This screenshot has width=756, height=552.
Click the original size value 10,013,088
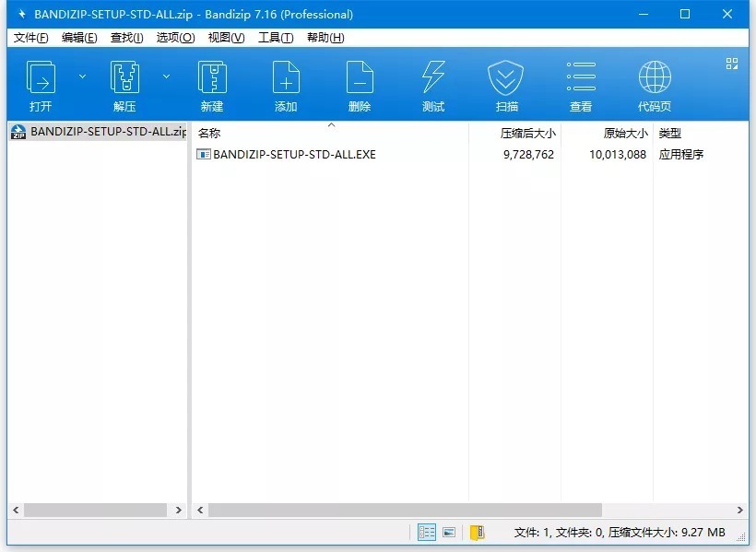click(618, 155)
